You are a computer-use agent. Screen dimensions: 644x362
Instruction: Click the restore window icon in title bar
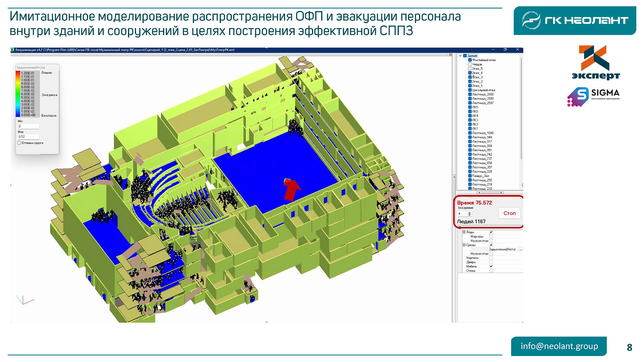(505, 50)
